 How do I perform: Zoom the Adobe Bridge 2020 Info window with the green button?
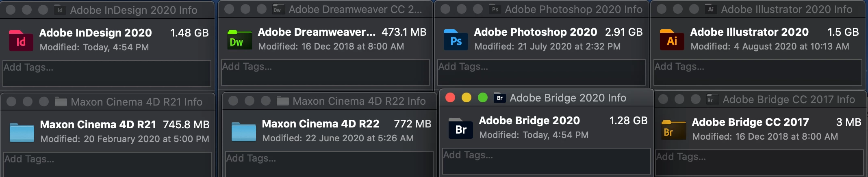coord(483,98)
